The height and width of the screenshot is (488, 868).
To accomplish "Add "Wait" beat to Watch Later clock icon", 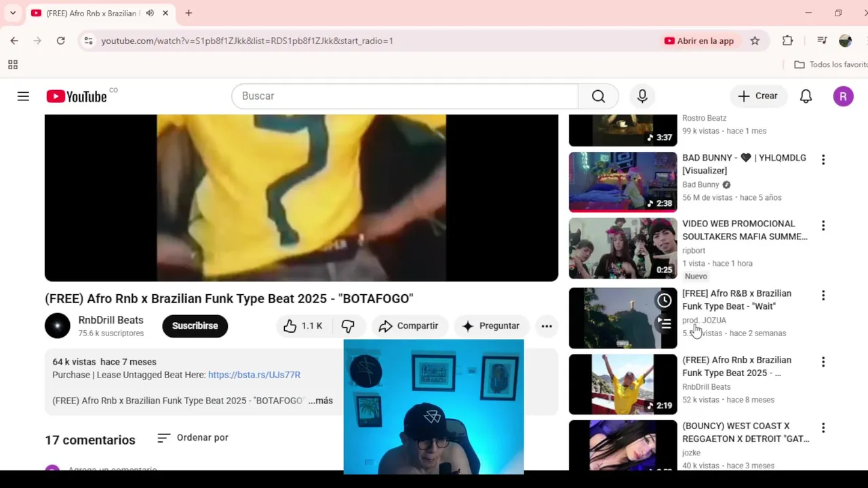I will [x=665, y=300].
